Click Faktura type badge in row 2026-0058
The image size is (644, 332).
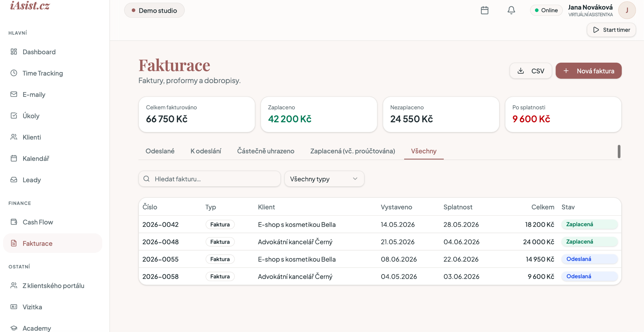pyautogui.click(x=220, y=276)
